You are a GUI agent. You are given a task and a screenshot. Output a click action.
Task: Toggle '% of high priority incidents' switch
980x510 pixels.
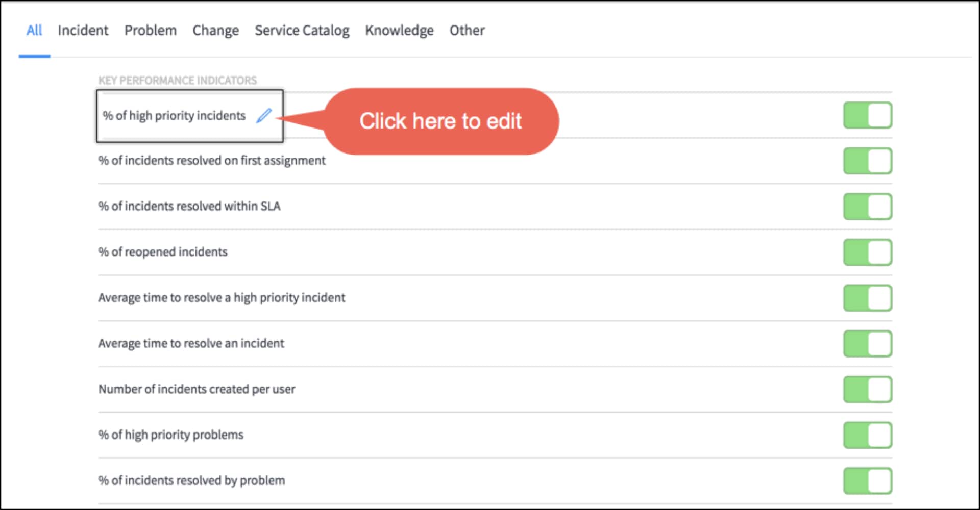(867, 115)
